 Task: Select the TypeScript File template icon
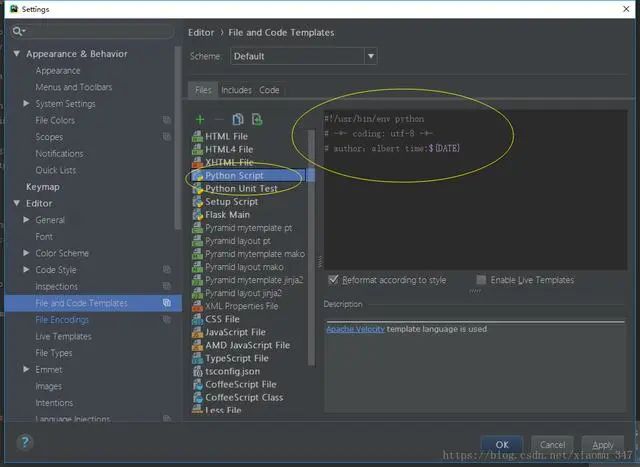click(x=198, y=358)
